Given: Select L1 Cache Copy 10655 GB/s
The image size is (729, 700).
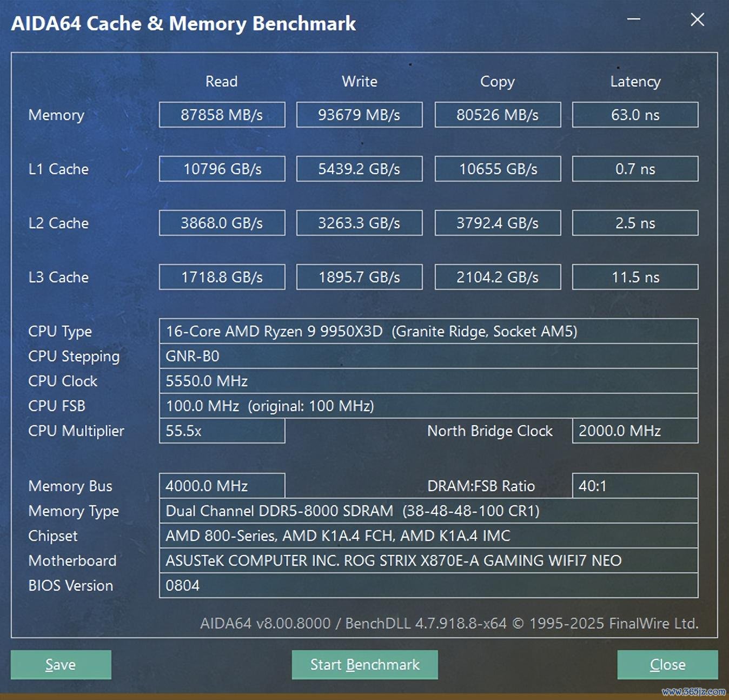Looking at the screenshot, I should click(x=498, y=169).
